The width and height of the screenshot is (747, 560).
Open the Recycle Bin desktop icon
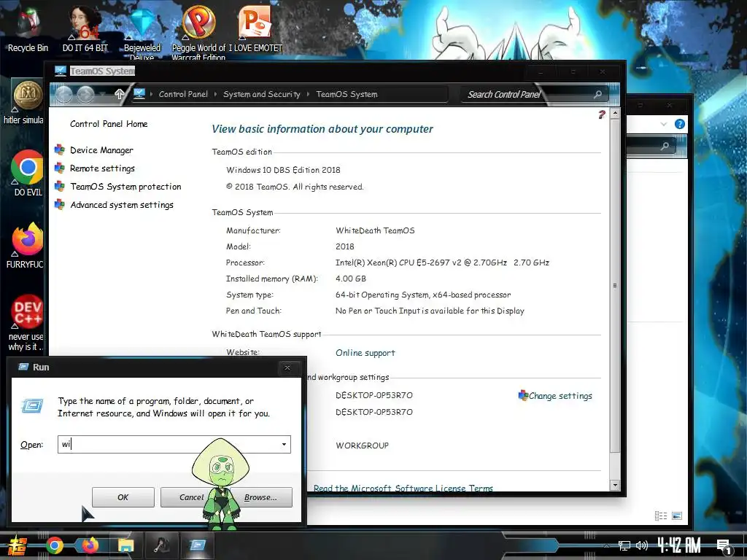(x=28, y=29)
